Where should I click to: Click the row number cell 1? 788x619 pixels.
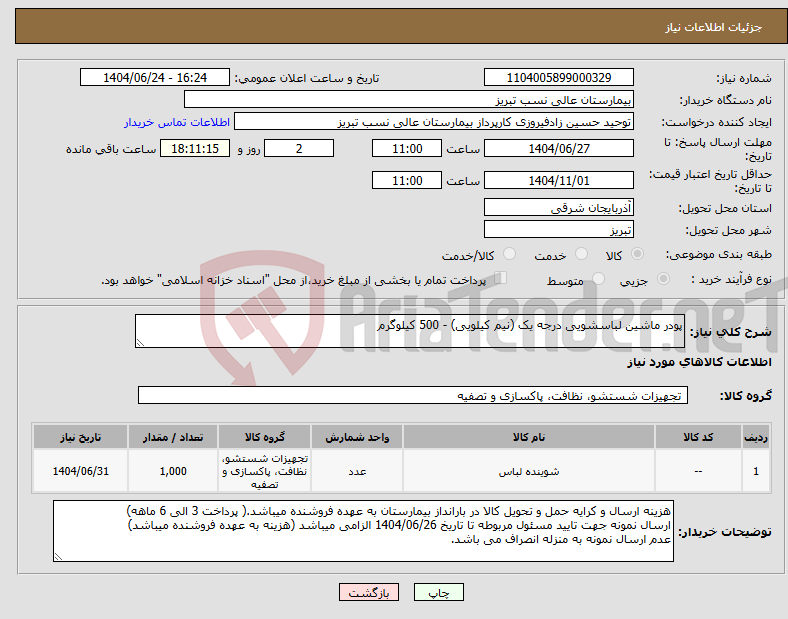(x=756, y=471)
